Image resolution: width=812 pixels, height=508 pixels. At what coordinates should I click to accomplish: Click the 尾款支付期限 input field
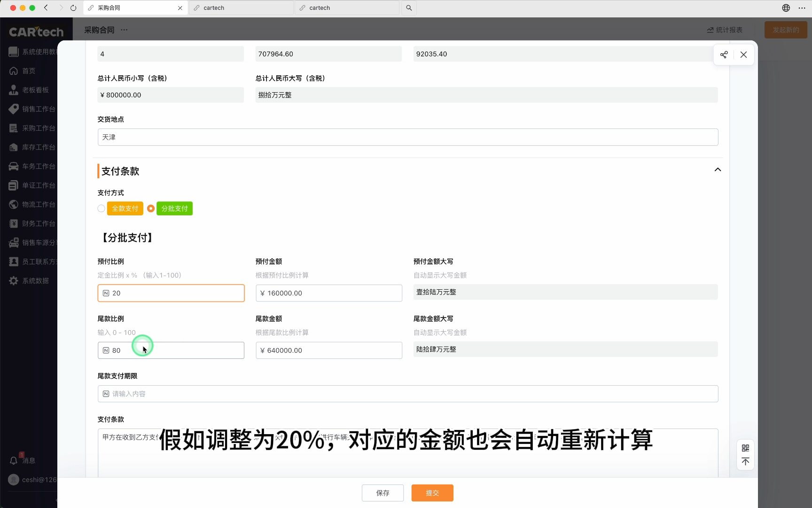click(x=408, y=394)
